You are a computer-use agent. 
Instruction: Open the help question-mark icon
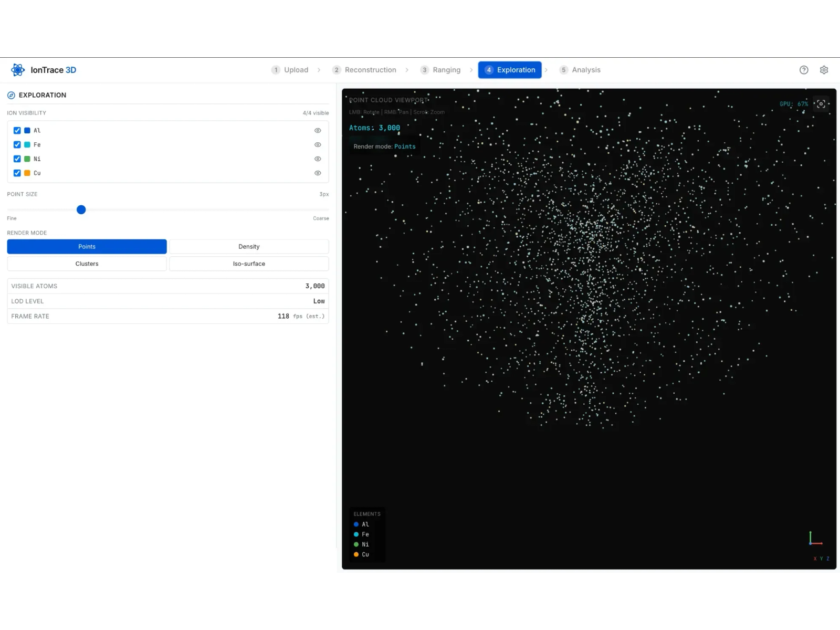[x=804, y=70]
